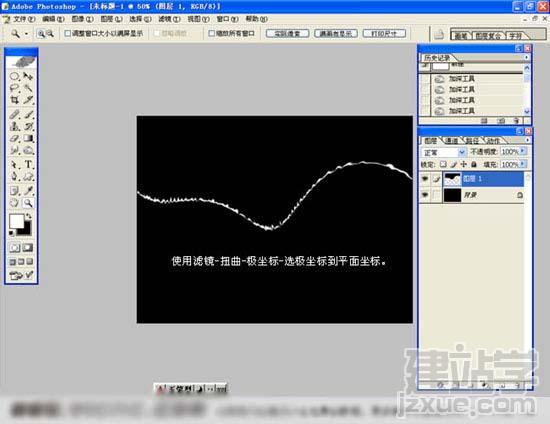The height and width of the screenshot is (424, 550).
Task: Click the Print Size (打印尺寸) button
Action: click(384, 33)
